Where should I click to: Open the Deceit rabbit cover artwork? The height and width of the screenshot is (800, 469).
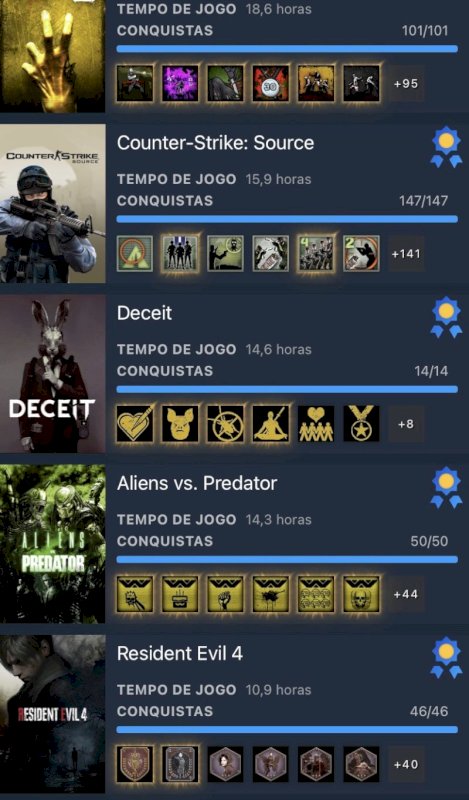(53, 373)
